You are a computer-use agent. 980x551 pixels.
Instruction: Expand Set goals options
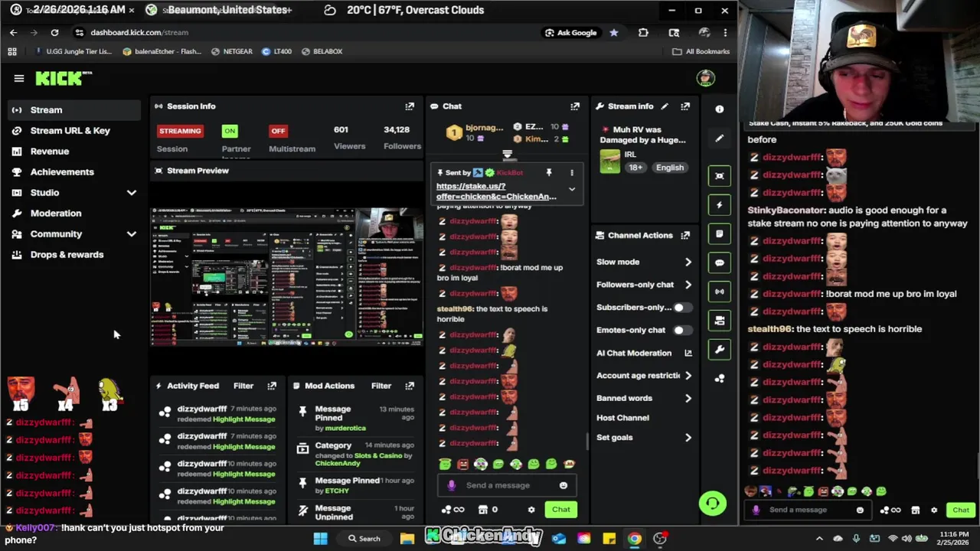(688, 438)
